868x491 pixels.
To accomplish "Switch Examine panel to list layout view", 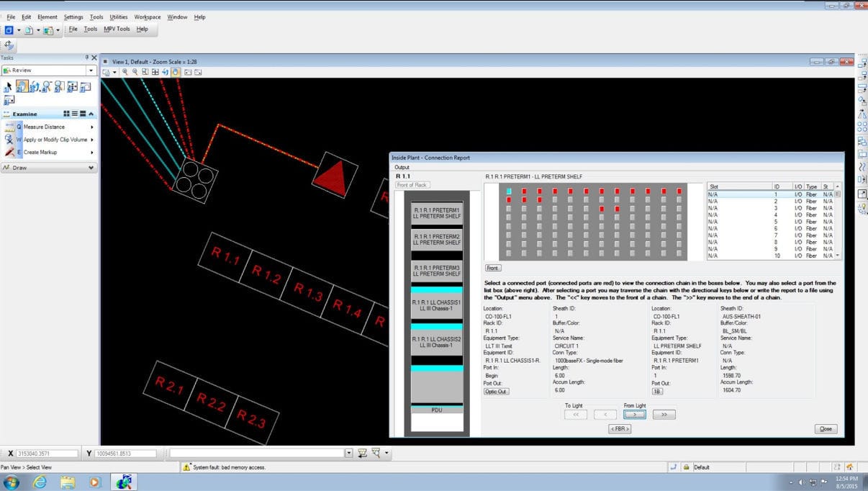I will point(75,114).
